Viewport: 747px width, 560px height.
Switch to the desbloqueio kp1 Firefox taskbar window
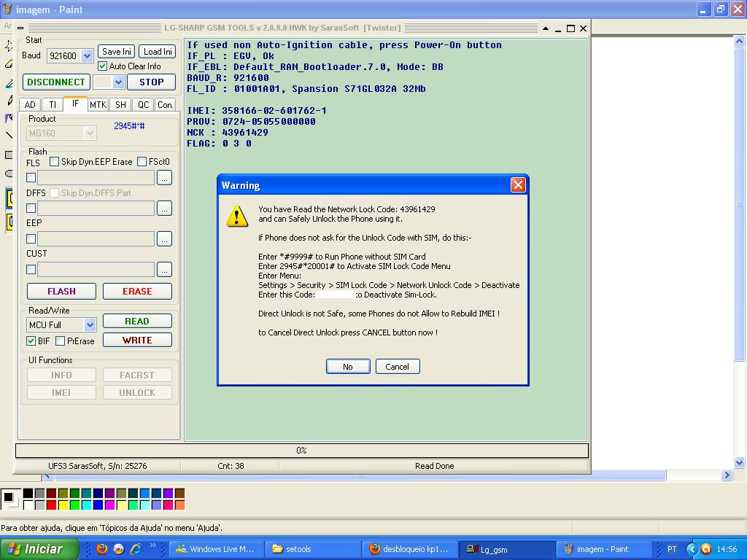[410, 549]
